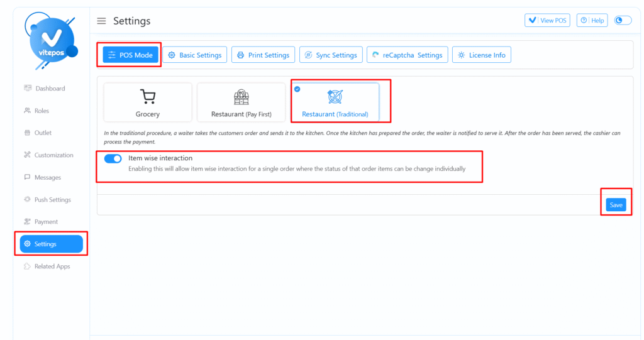Click the 'Enabling this will allow item wise' description
This screenshot has width=644, height=340.
click(297, 169)
